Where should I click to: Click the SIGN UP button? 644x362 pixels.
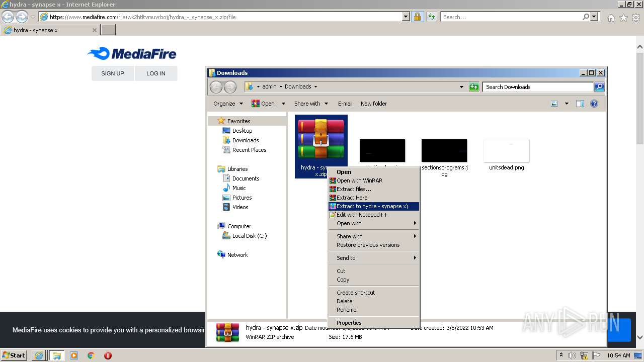[x=113, y=73]
